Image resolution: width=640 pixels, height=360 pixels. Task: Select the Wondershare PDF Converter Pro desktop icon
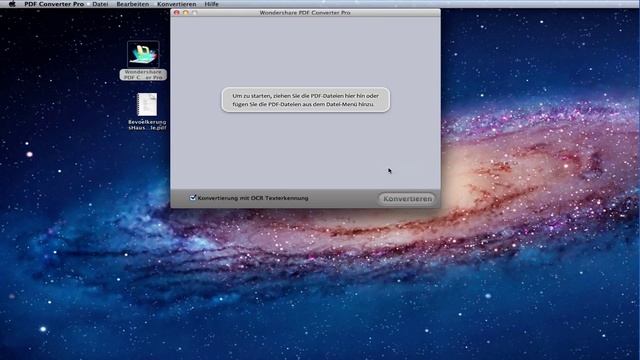coord(143,54)
